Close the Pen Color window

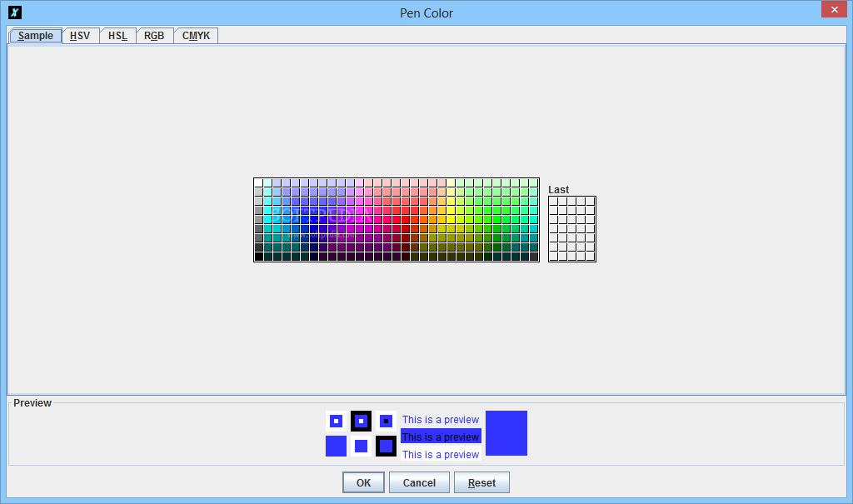click(834, 9)
